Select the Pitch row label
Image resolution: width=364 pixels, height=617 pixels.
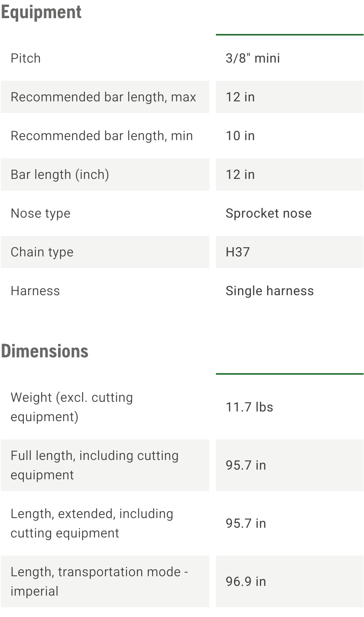pos(26,58)
